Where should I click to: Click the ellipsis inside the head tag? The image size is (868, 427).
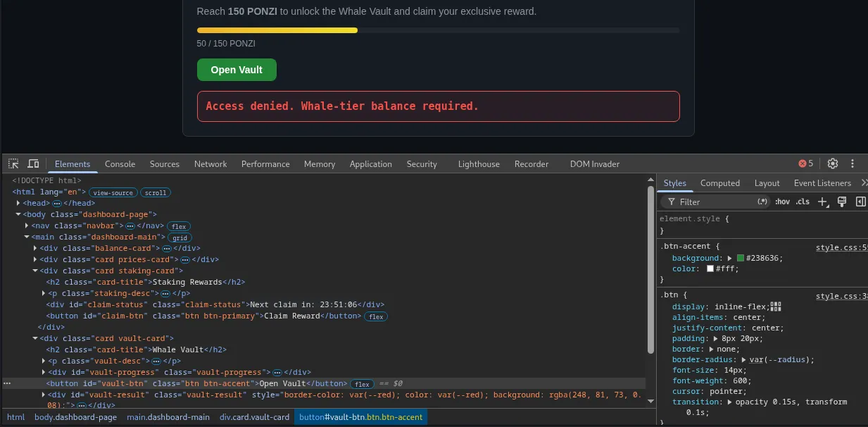pos(57,203)
